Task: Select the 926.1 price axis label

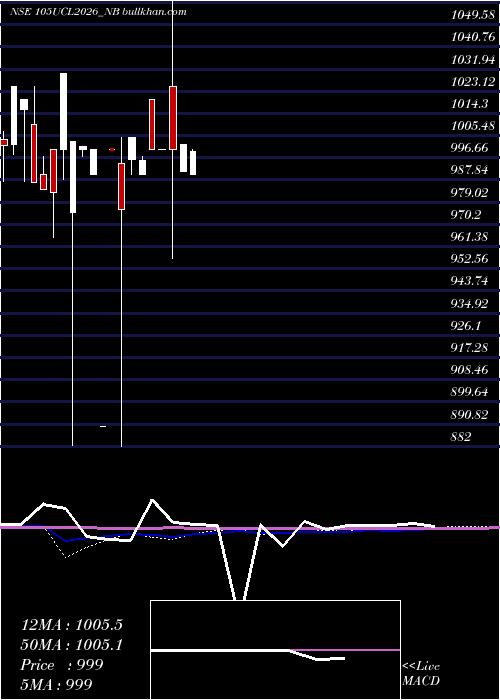Action: pos(466,325)
